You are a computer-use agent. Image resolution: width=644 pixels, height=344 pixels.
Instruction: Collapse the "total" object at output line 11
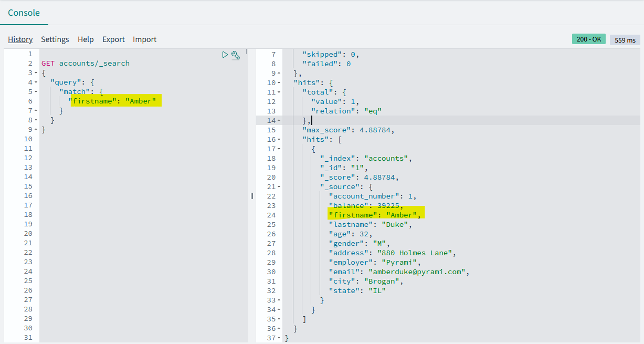[279, 92]
